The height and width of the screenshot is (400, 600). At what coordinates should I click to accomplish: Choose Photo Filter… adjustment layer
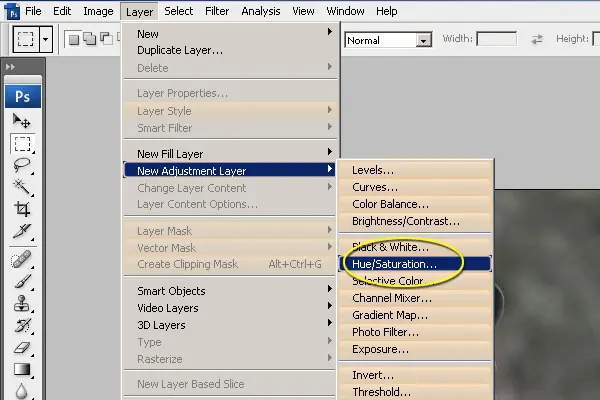click(415, 332)
